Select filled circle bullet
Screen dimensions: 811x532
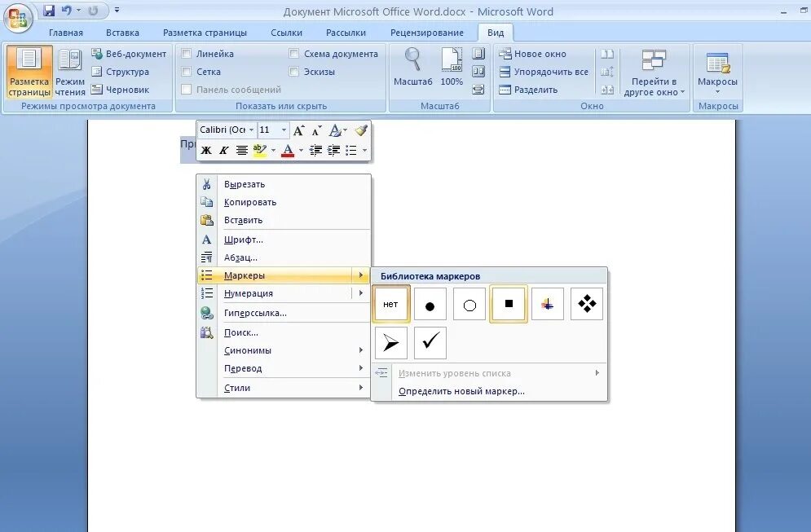430,304
